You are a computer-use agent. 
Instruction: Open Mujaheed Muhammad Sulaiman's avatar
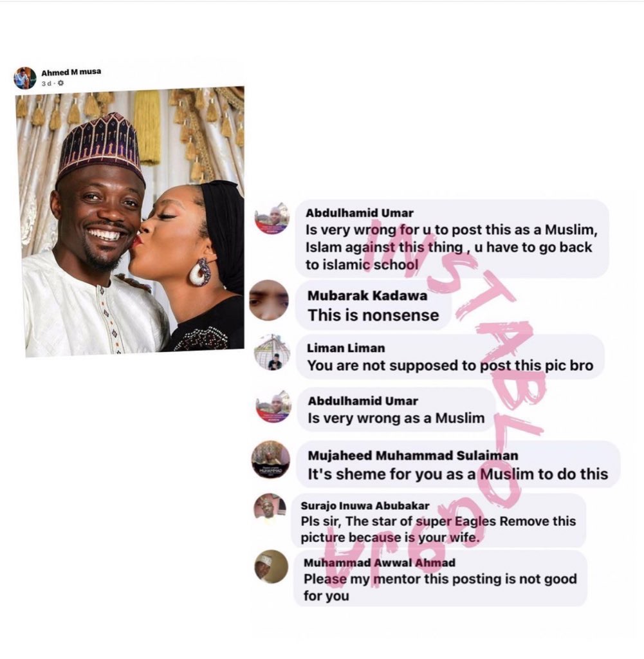click(271, 459)
